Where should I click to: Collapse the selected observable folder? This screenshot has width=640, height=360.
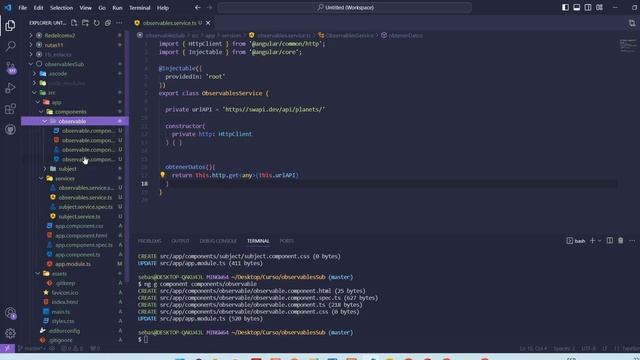pos(44,121)
